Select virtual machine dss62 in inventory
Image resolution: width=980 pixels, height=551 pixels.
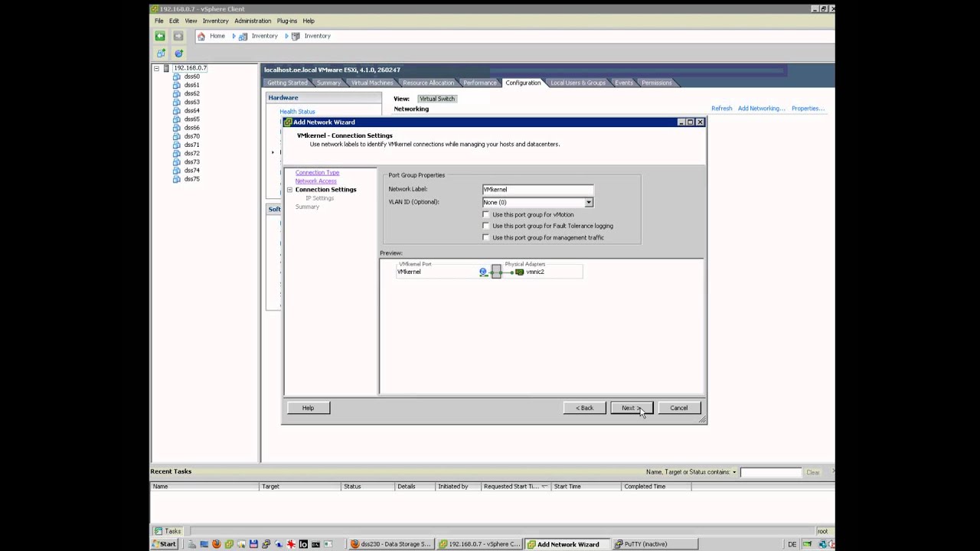pos(191,93)
